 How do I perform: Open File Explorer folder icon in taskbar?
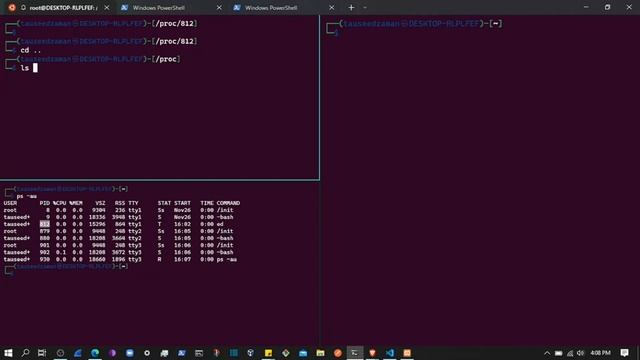click(x=320, y=353)
